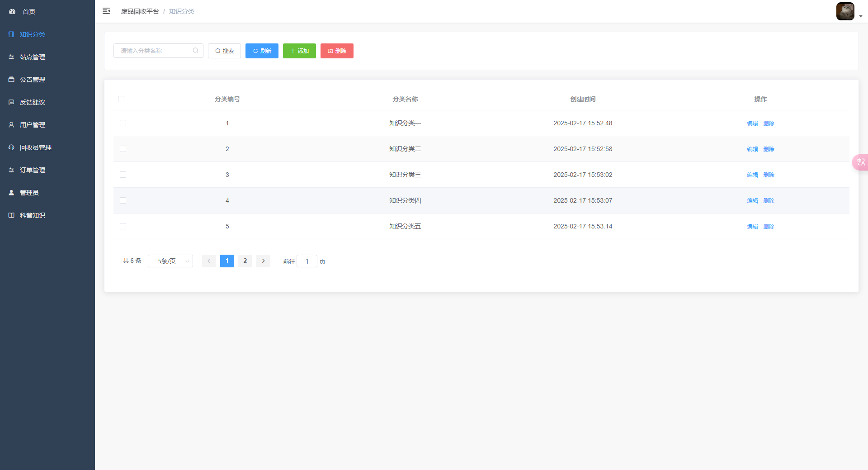This screenshot has height=470, width=868.
Task: Focus the 前往 page number input
Action: click(307, 261)
